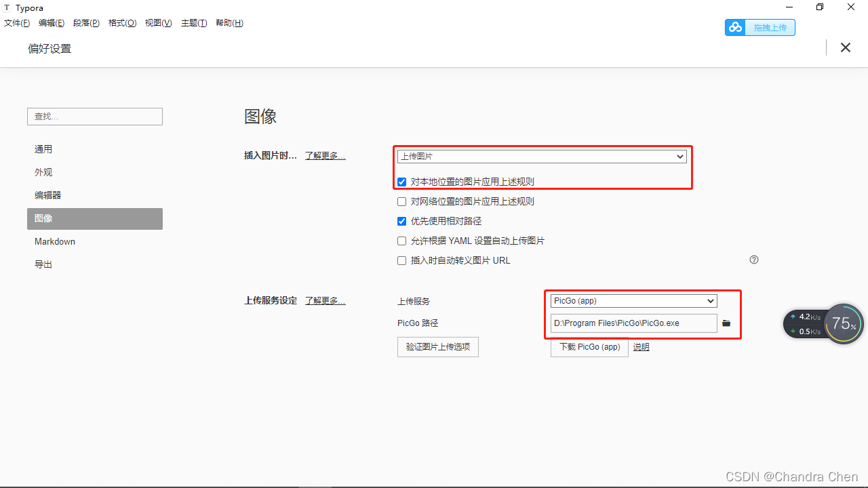
Task: Click the help question mark icon
Action: 754,260
